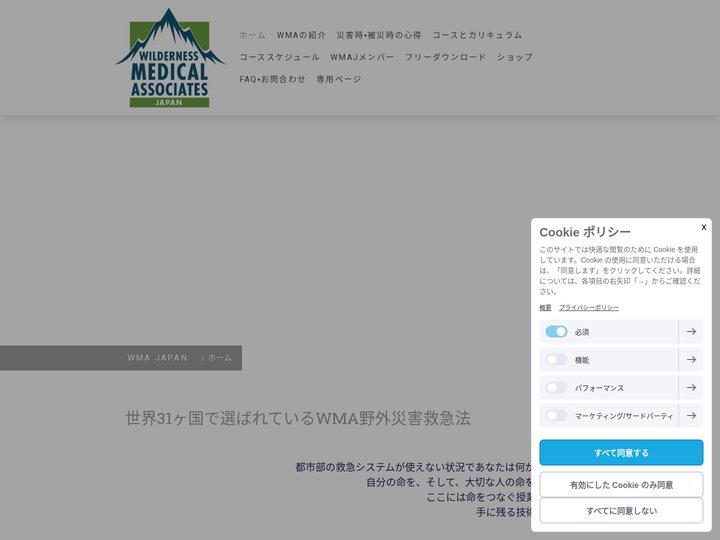Enable the パフォーマンス cookie switch
Screen dimensions: 720x540
pyautogui.click(x=556, y=388)
